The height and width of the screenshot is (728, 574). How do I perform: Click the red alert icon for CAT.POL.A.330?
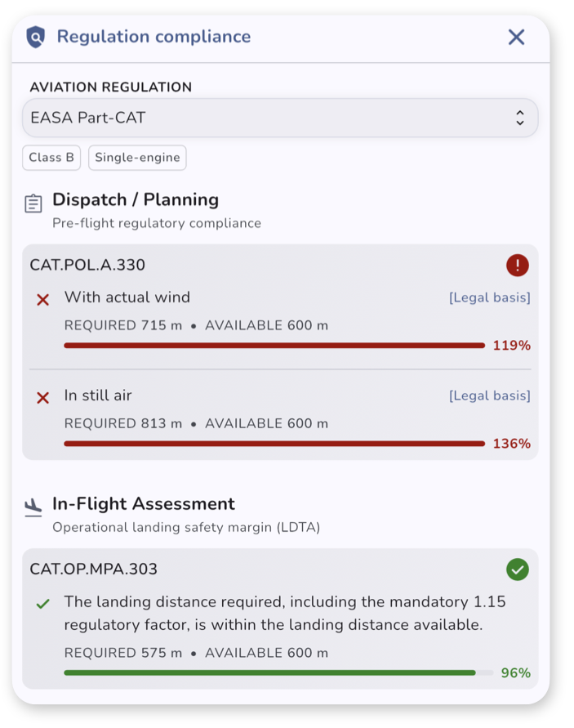(x=518, y=266)
